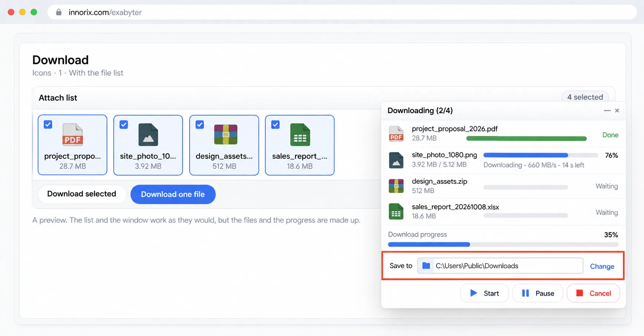Click the site_photo_1080.png file name
This screenshot has width=644, height=336.
pos(445,155)
